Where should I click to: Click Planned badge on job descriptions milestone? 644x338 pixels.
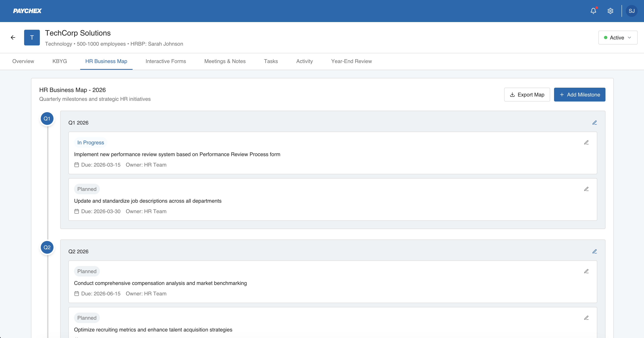click(87, 189)
